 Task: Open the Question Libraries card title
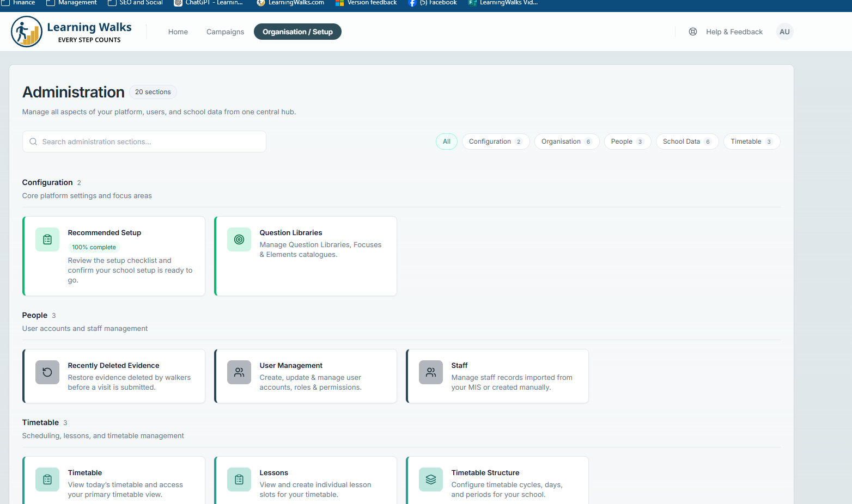pyautogui.click(x=291, y=233)
